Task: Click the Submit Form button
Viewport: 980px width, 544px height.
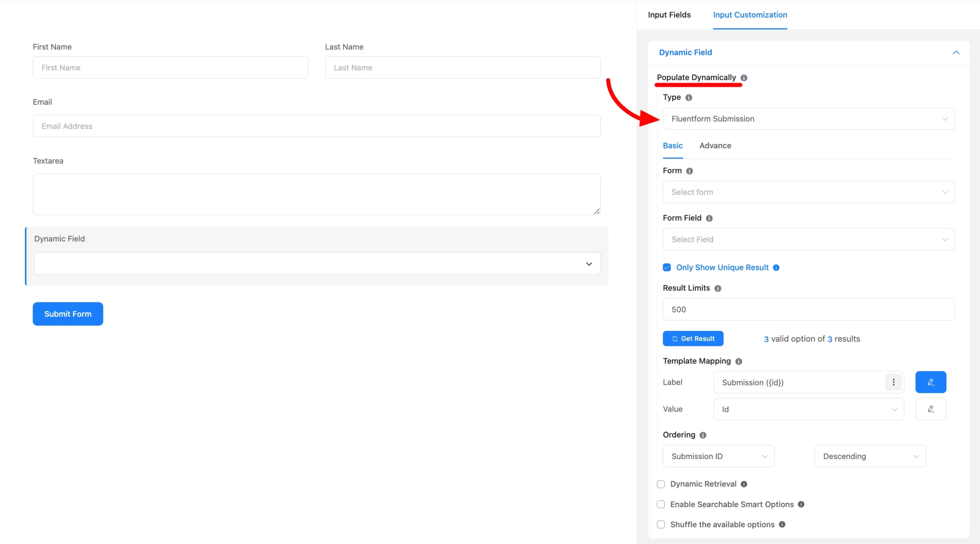Action: click(x=68, y=314)
